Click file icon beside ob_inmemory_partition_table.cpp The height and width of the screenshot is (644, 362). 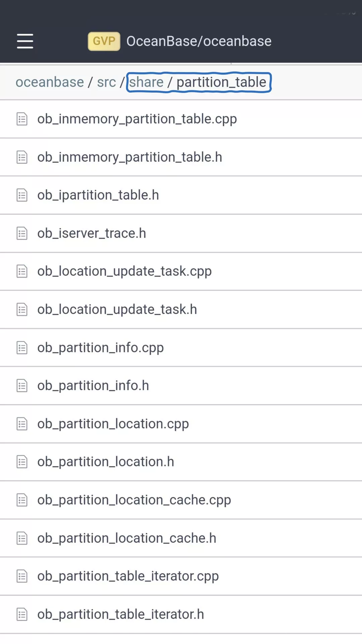[x=22, y=119]
